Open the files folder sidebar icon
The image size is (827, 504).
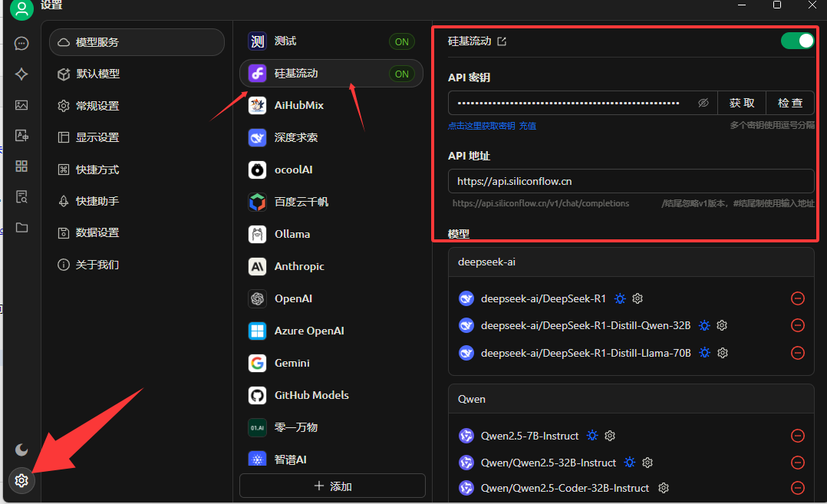click(x=21, y=227)
